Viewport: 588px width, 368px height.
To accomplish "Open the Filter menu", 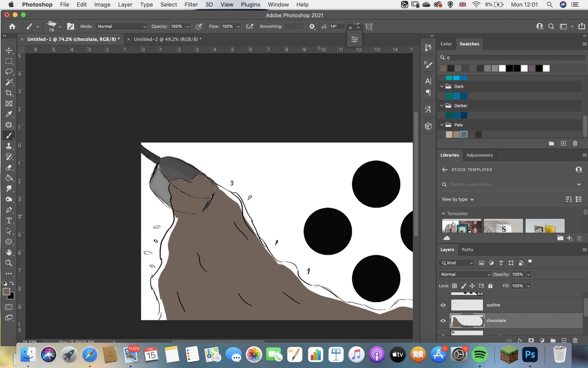I will pos(191,4).
